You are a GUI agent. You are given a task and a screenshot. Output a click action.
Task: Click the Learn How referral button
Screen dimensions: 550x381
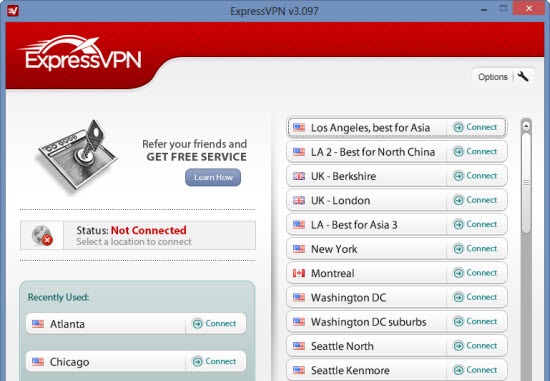click(213, 177)
